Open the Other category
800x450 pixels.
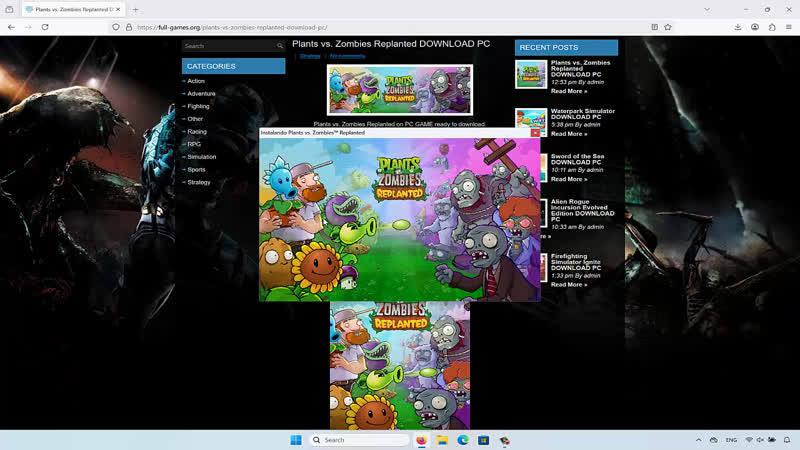coord(195,119)
